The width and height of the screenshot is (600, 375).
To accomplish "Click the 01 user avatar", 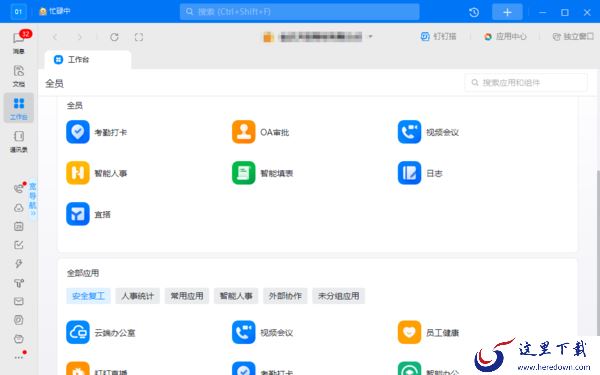I will point(18,11).
